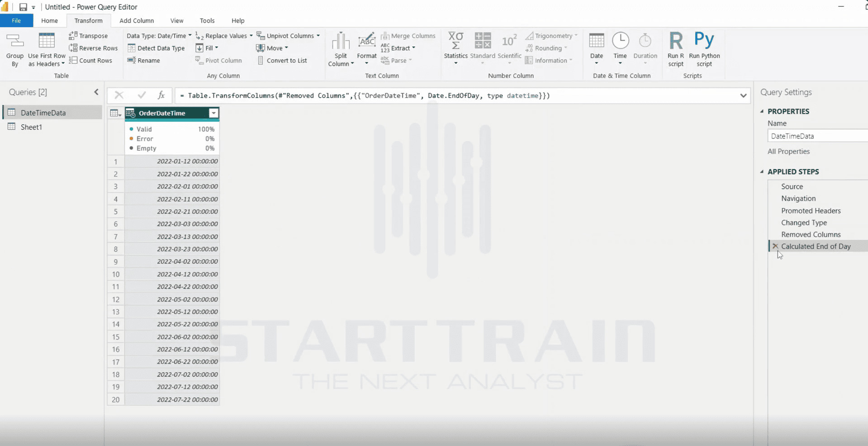Open the Split Column tool

(341, 49)
